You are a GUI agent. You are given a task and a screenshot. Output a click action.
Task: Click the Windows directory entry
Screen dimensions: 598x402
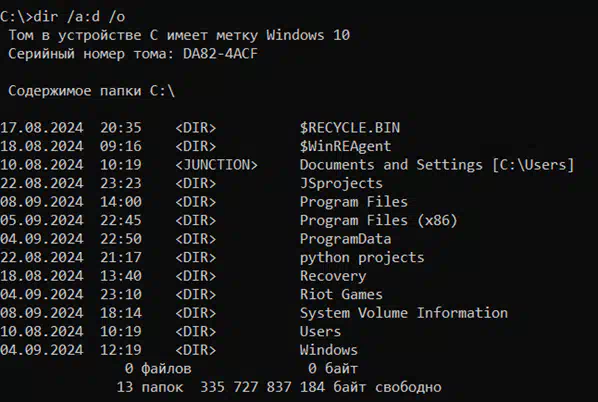click(x=328, y=350)
